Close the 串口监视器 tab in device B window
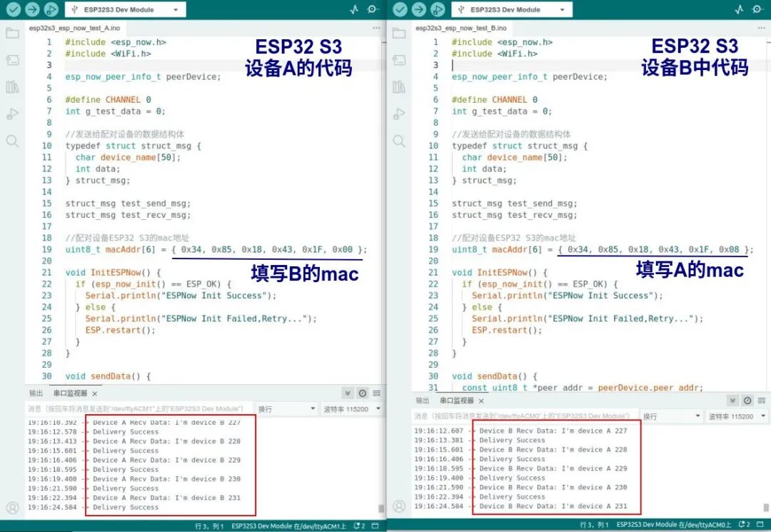The height and width of the screenshot is (532, 771). (481, 401)
